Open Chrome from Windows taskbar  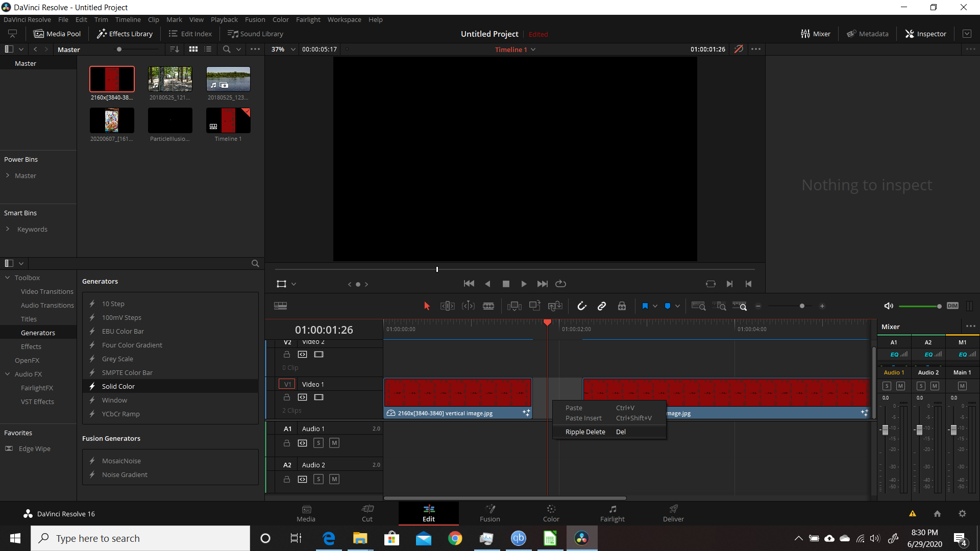(455, 538)
